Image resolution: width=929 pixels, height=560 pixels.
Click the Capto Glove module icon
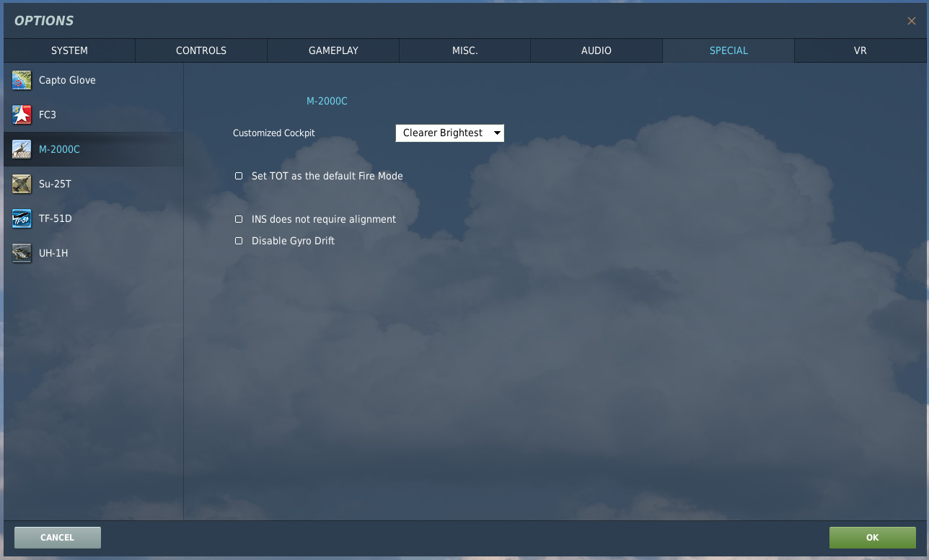point(22,80)
